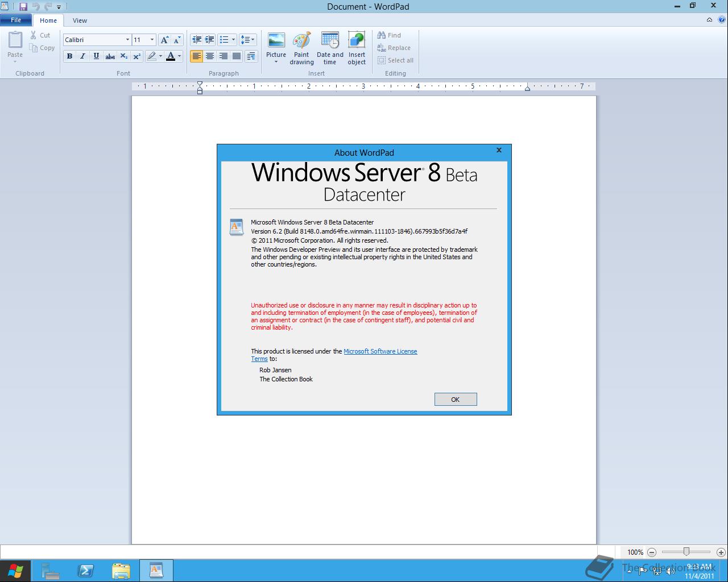The image size is (728, 582).
Task: Expand the font color dropdown arrow
Action: 179,56
